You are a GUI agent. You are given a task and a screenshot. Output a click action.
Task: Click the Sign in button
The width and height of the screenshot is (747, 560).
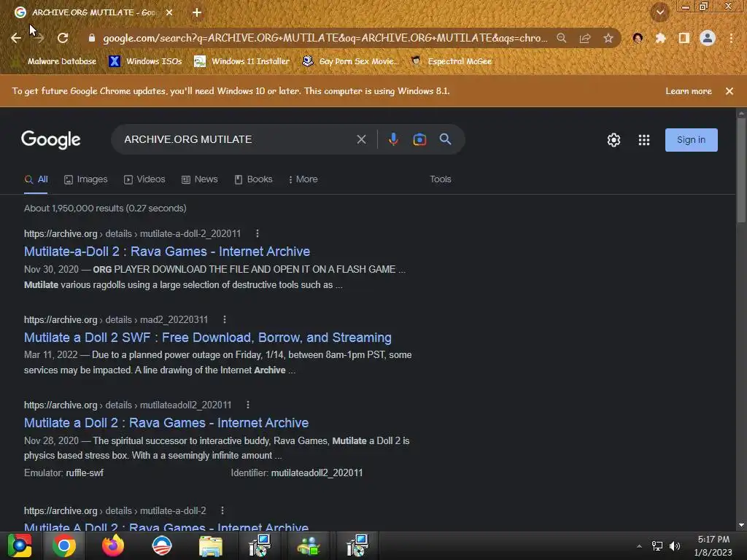[692, 139]
